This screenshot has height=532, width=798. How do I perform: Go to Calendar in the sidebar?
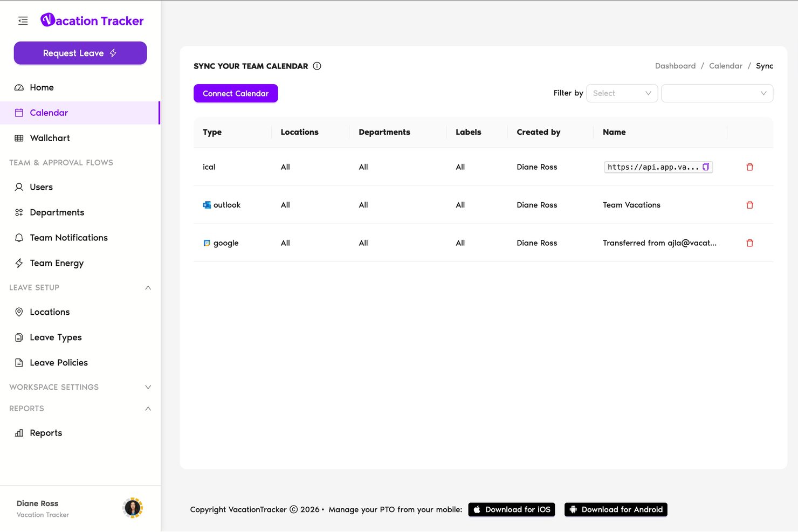click(80, 113)
